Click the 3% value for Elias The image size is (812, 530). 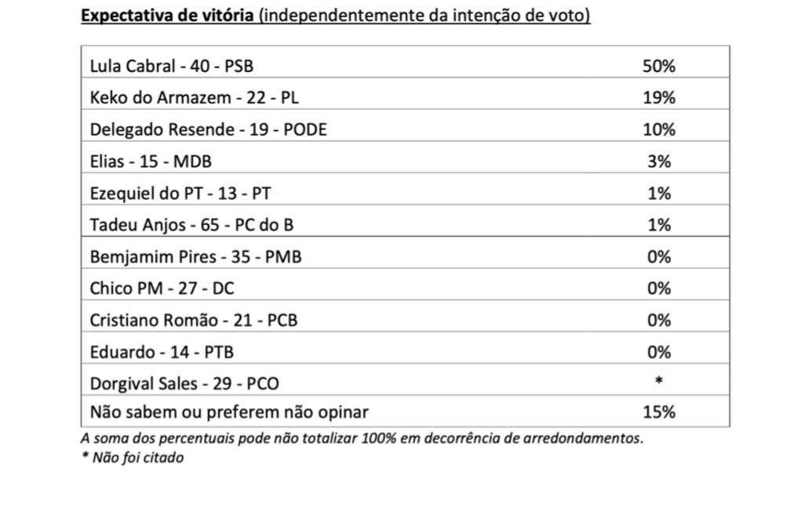coord(659,162)
